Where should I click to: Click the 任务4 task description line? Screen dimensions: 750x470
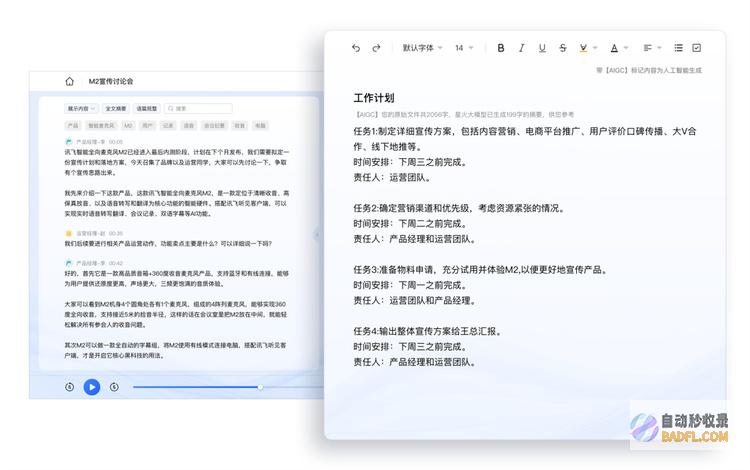click(x=428, y=331)
